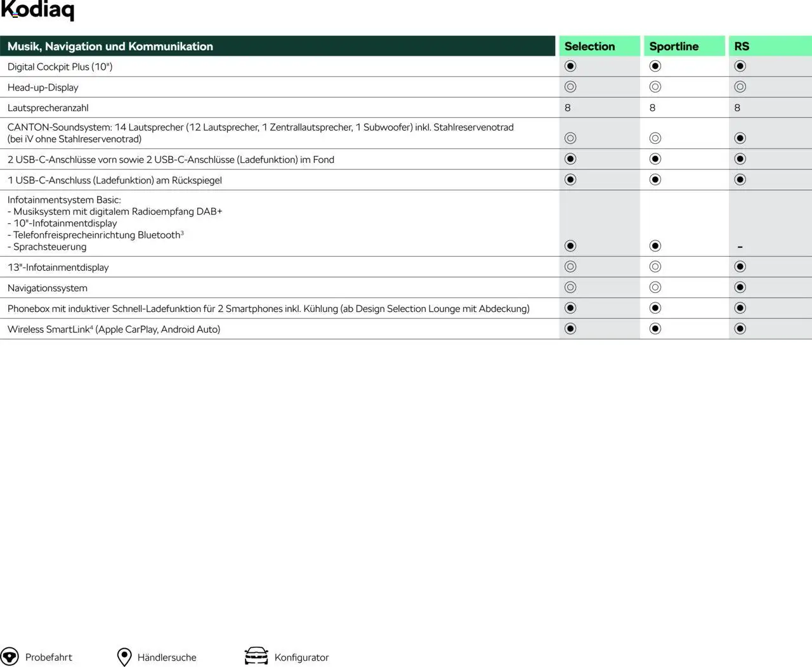This screenshot has width=812, height=667.
Task: Open the Konfigurator link text
Action: click(301, 657)
